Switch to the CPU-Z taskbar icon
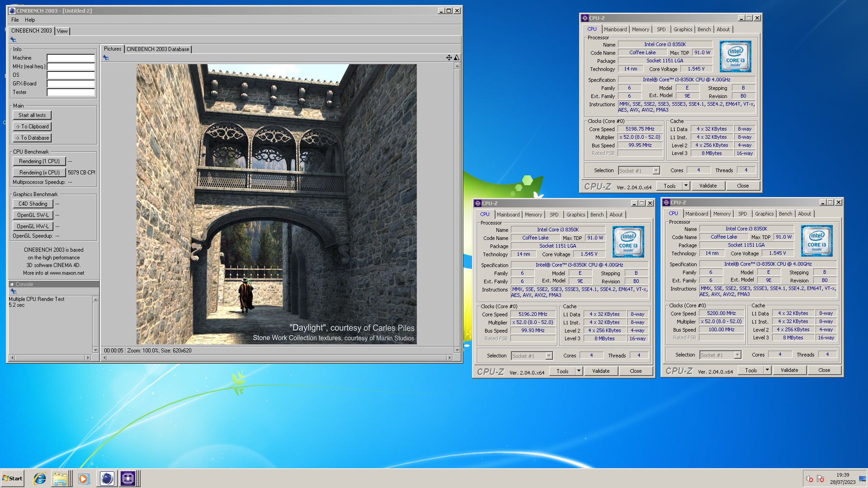The width and height of the screenshot is (868, 488). (128, 479)
